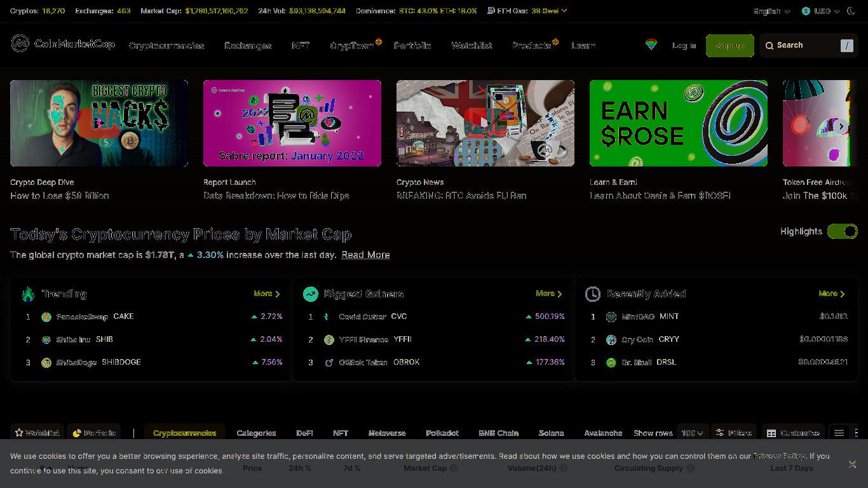868x488 pixels.
Task: Open Cryptocurrencies nav menu
Action: (x=166, y=46)
